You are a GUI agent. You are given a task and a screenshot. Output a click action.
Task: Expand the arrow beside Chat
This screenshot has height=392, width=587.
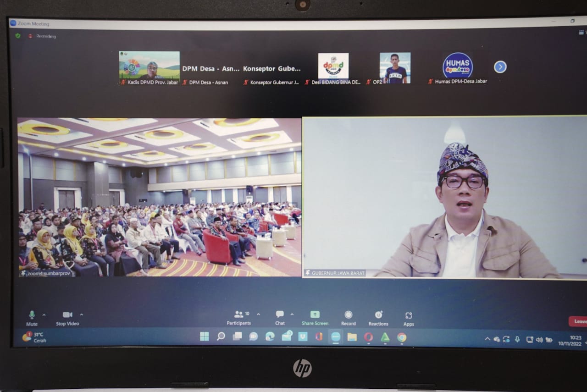[292, 315]
